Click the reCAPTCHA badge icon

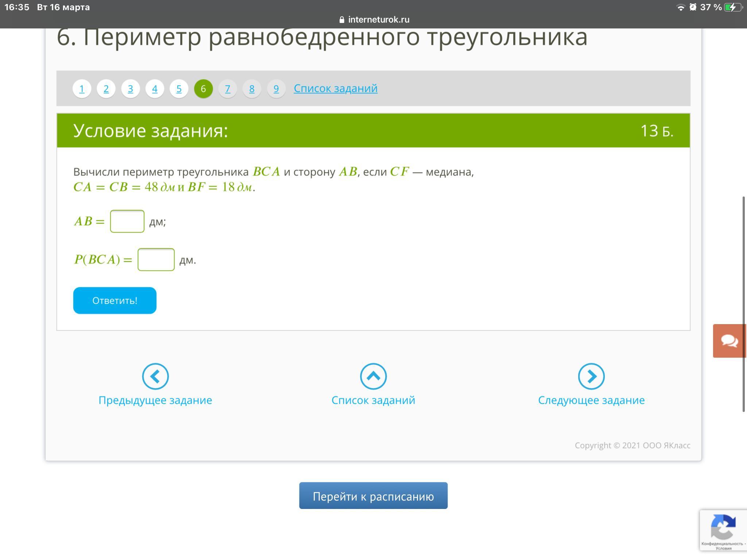(x=723, y=526)
